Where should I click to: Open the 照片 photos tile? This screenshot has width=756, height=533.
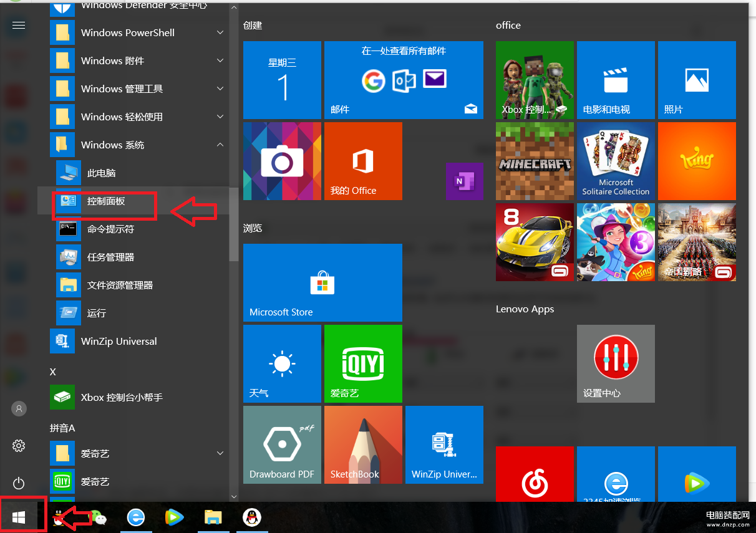click(x=697, y=80)
